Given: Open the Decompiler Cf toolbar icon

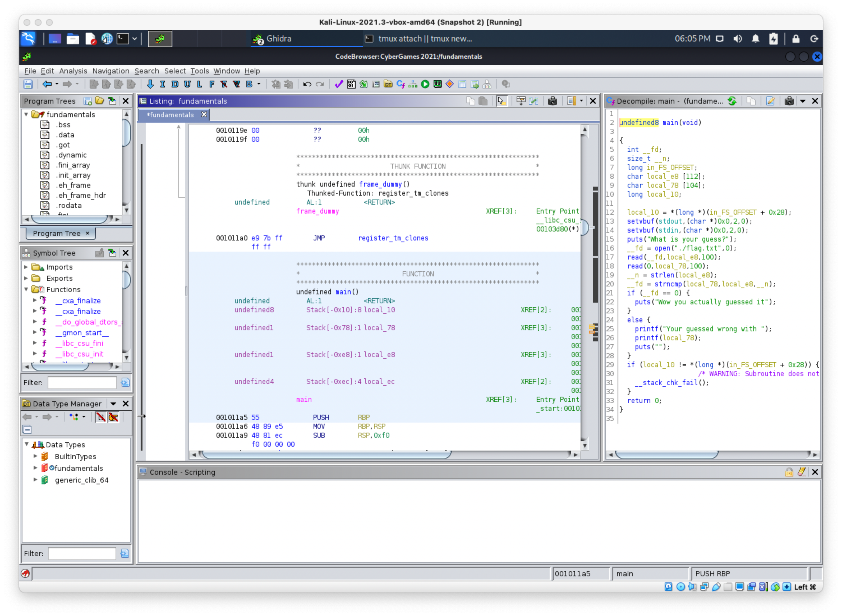Looking at the screenshot, I should point(401,84).
